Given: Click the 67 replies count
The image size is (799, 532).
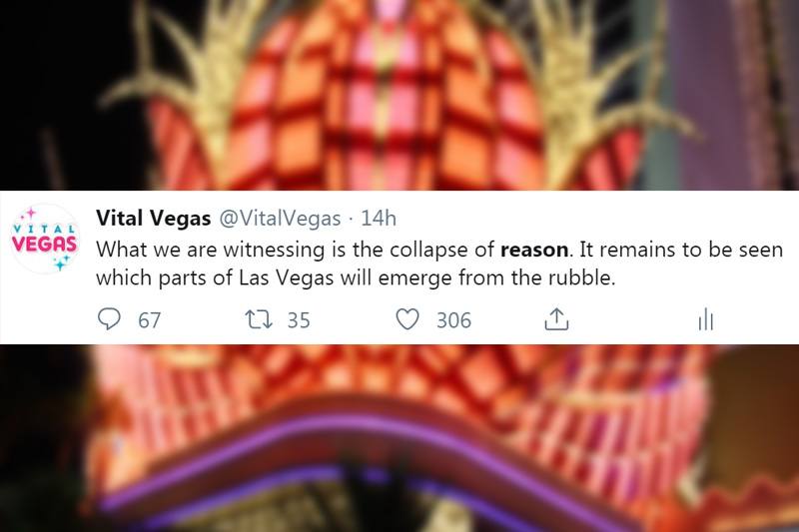Looking at the screenshot, I should point(149,320).
